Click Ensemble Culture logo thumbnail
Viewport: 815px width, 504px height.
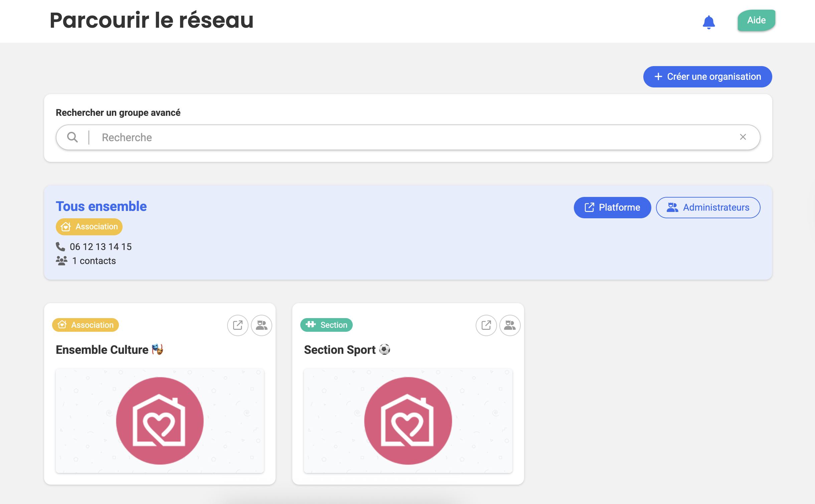coord(160,421)
